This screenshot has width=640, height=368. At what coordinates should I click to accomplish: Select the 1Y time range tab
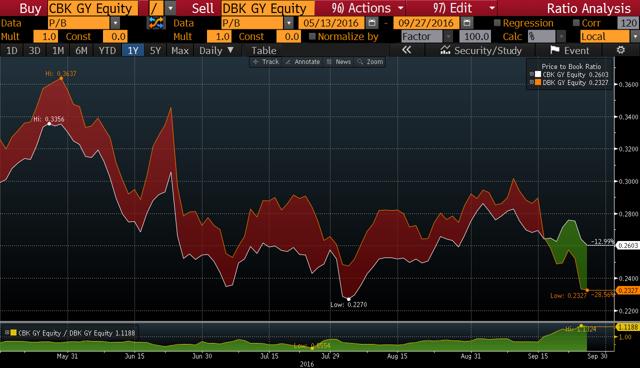(x=133, y=51)
